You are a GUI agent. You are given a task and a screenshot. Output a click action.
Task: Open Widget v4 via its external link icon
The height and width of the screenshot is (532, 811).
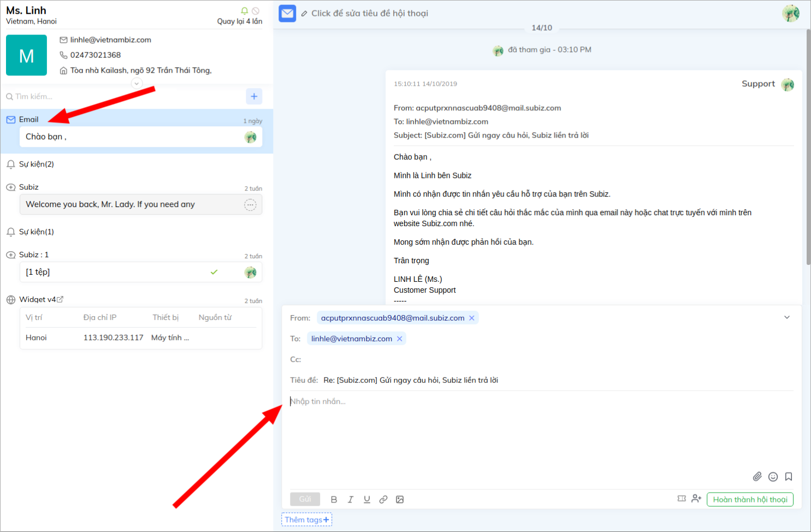tap(60, 299)
